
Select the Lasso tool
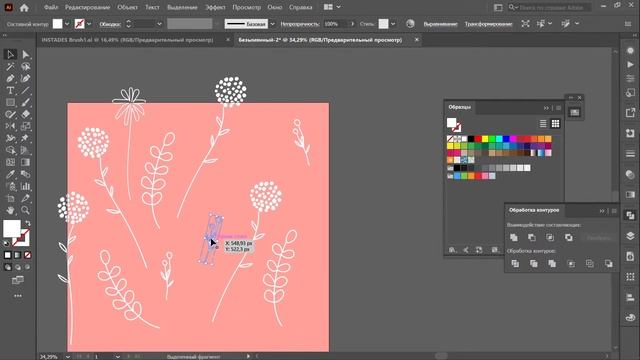click(x=25, y=66)
